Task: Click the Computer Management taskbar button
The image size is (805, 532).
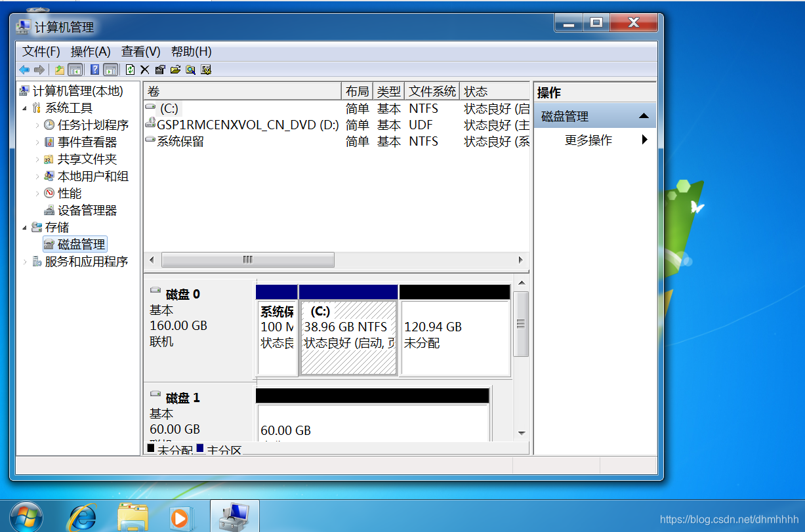Action: (234, 516)
